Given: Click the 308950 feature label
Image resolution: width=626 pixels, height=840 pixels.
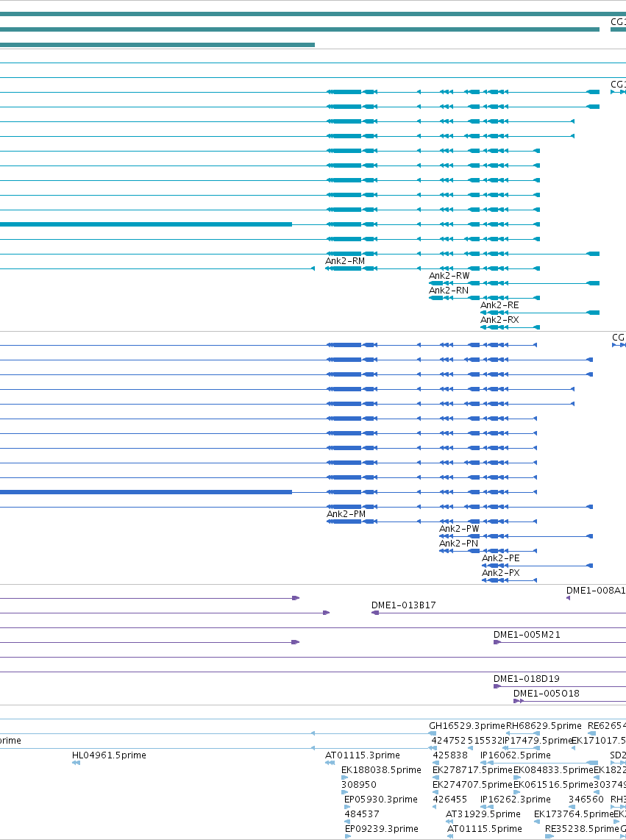Looking at the screenshot, I should [x=358, y=785].
